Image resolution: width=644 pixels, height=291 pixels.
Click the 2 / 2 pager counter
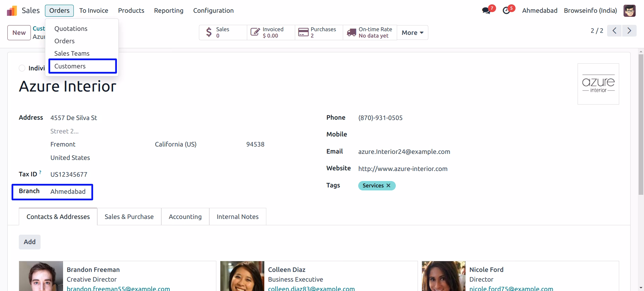597,31
